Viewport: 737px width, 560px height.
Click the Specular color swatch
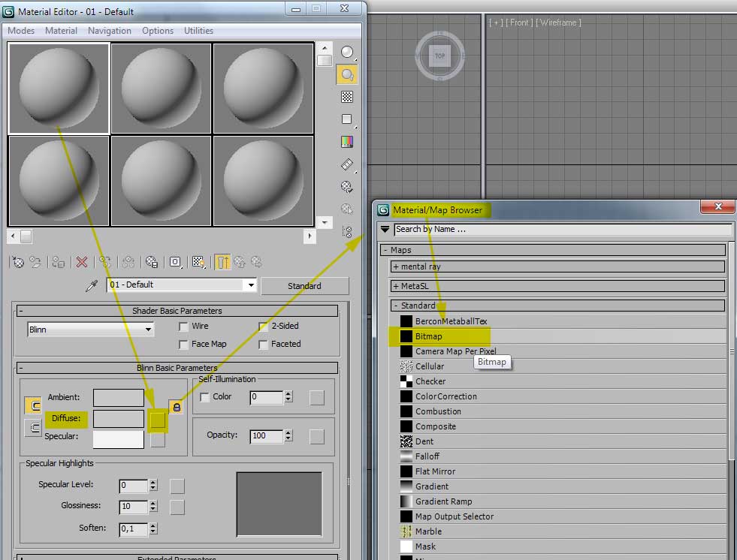tap(119, 439)
